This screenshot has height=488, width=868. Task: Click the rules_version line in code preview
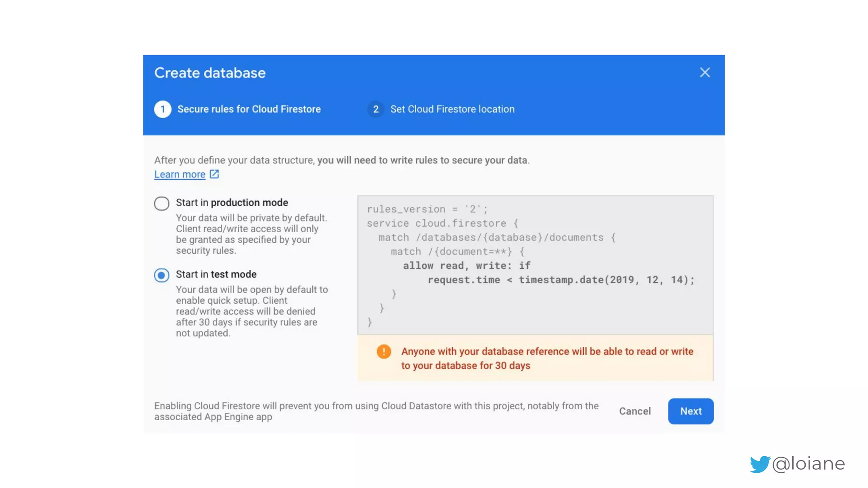click(427, 209)
